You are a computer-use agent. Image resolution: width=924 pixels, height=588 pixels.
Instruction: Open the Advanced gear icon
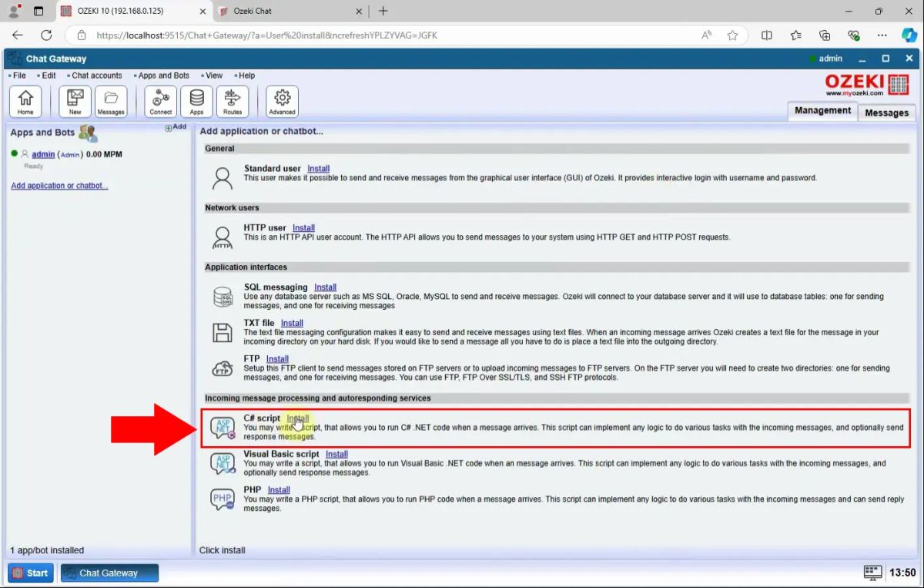[282, 102]
